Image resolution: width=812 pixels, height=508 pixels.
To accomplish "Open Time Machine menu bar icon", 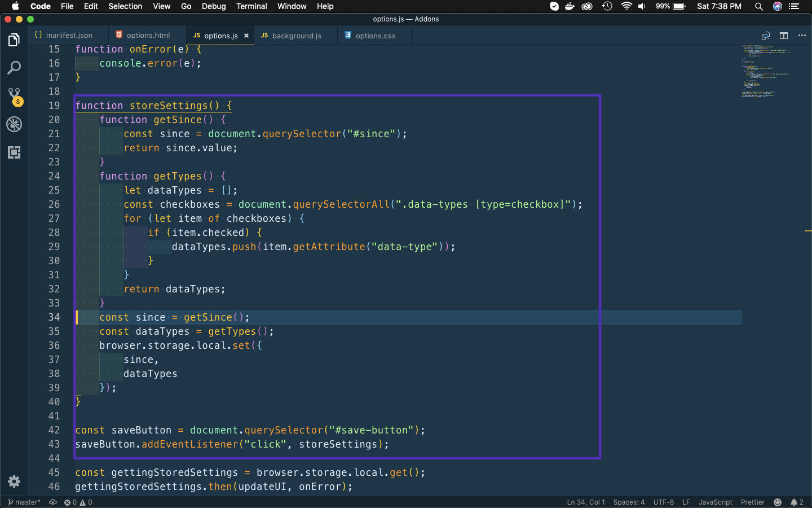I will (x=607, y=6).
